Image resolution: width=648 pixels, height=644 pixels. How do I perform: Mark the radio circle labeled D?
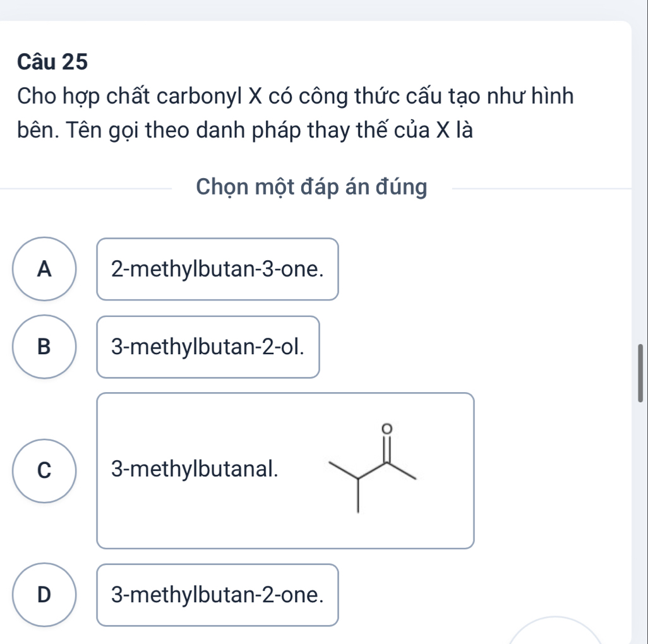[x=44, y=594]
